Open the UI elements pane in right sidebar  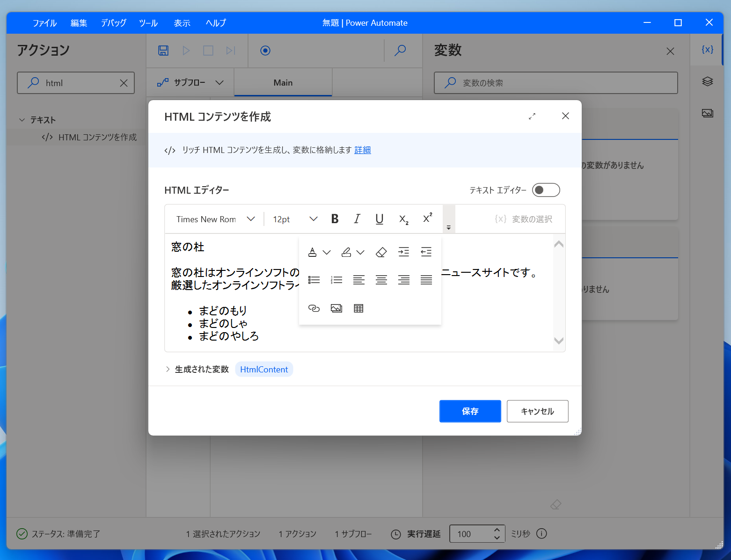pos(707,81)
